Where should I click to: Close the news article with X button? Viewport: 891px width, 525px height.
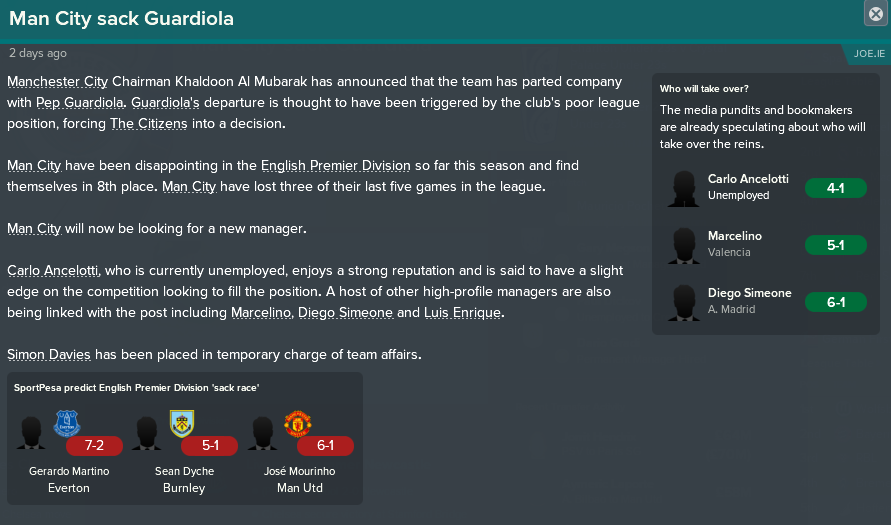tap(876, 13)
